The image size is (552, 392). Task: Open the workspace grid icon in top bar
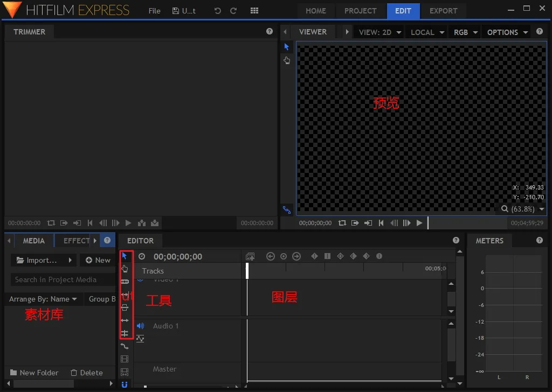click(254, 11)
